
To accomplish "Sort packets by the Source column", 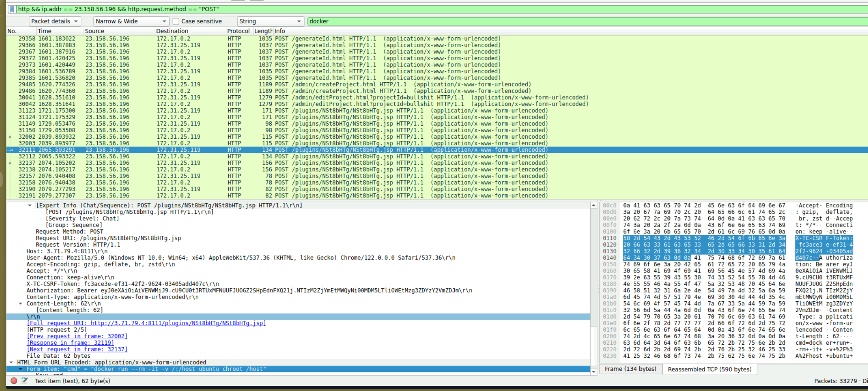I will tap(95, 31).
